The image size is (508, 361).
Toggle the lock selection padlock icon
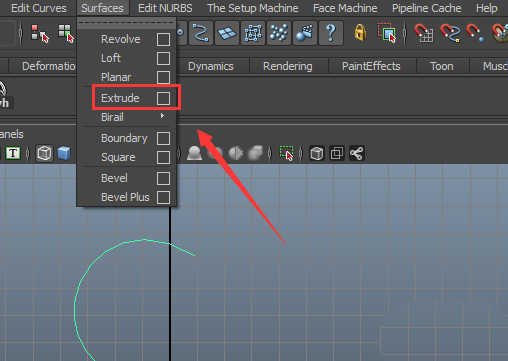pyautogui.click(x=360, y=33)
